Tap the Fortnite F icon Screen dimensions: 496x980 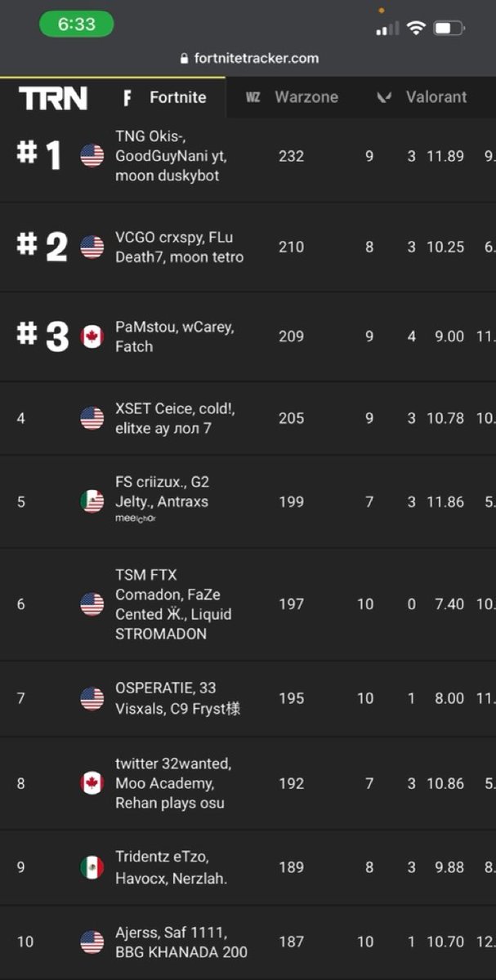127,98
